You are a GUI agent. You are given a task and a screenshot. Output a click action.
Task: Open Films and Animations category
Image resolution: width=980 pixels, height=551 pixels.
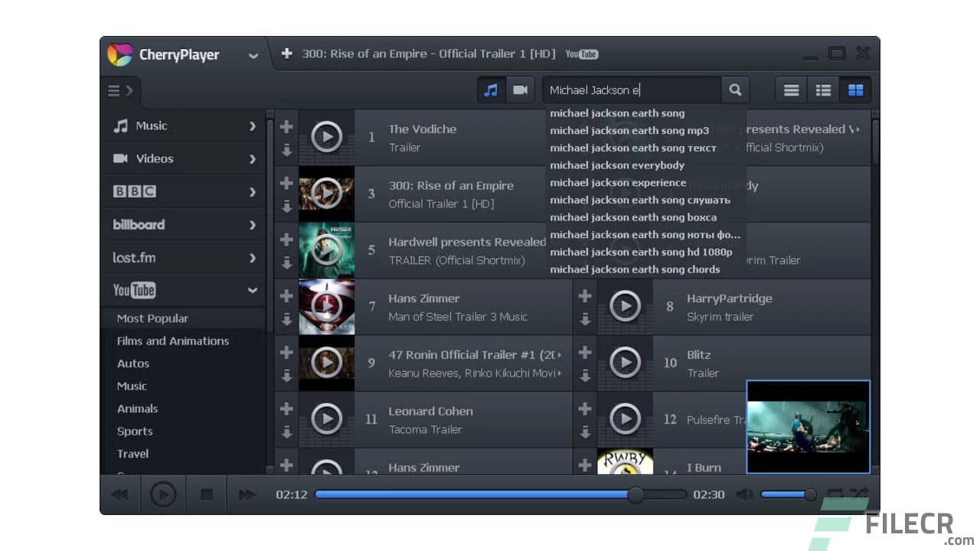171,341
